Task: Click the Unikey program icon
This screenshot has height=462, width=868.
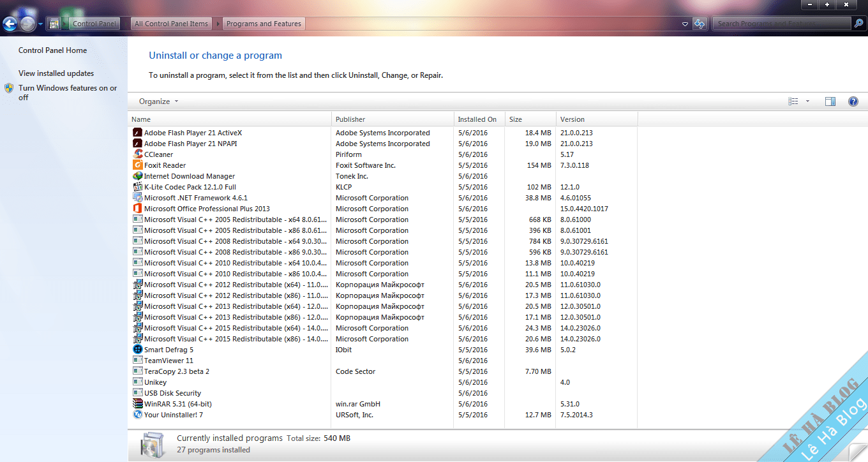Action: [x=137, y=382]
